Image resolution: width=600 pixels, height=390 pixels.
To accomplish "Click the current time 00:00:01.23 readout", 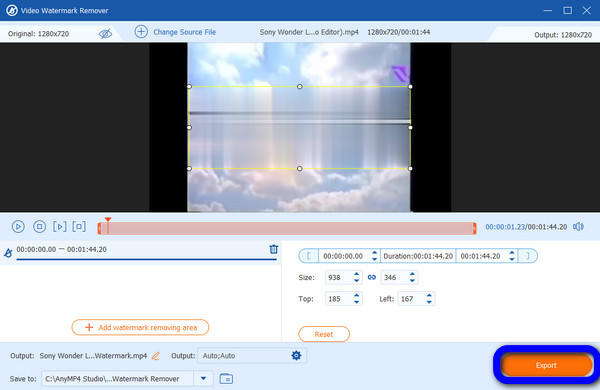I will pyautogui.click(x=505, y=227).
